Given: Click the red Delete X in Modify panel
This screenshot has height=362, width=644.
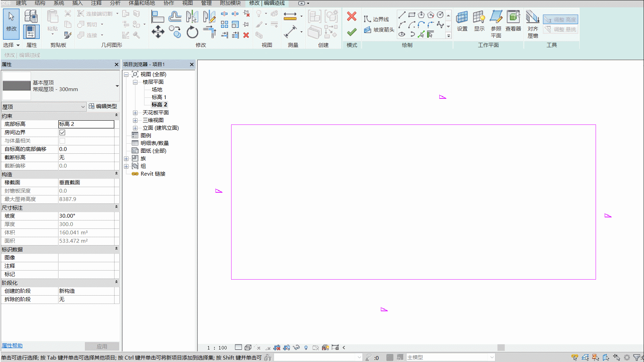Looking at the screenshot, I should (246, 35).
